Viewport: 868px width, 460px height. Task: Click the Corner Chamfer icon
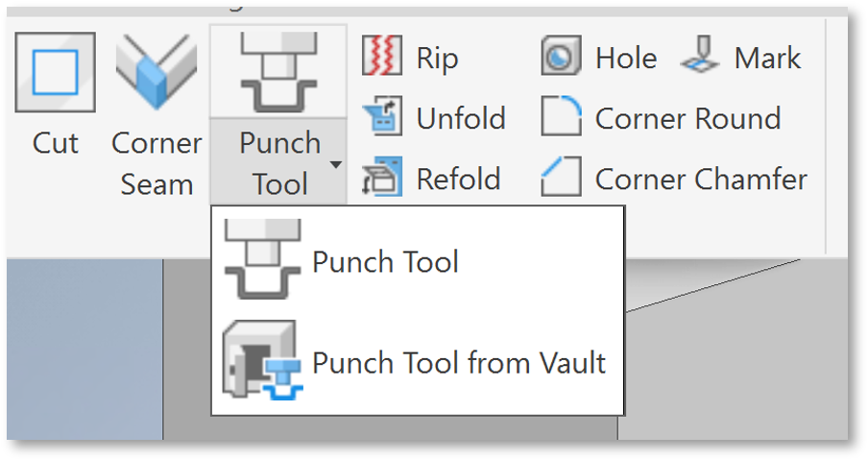(561, 177)
